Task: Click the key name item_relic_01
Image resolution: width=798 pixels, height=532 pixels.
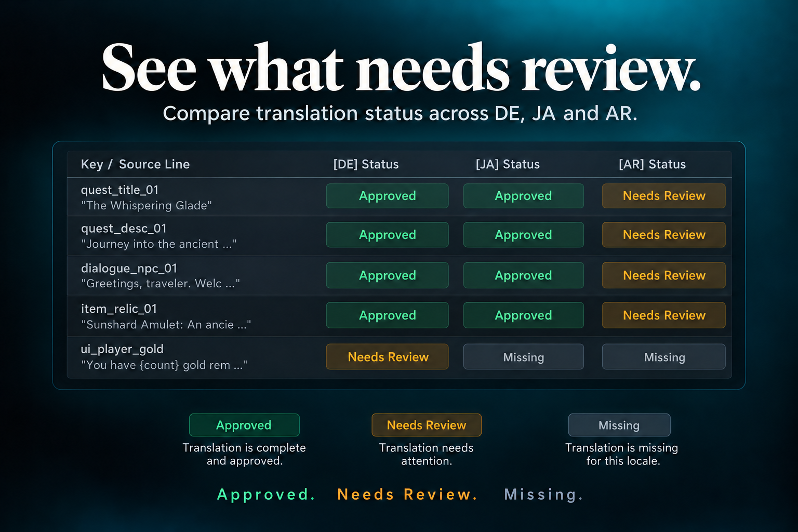Action: tap(118, 309)
